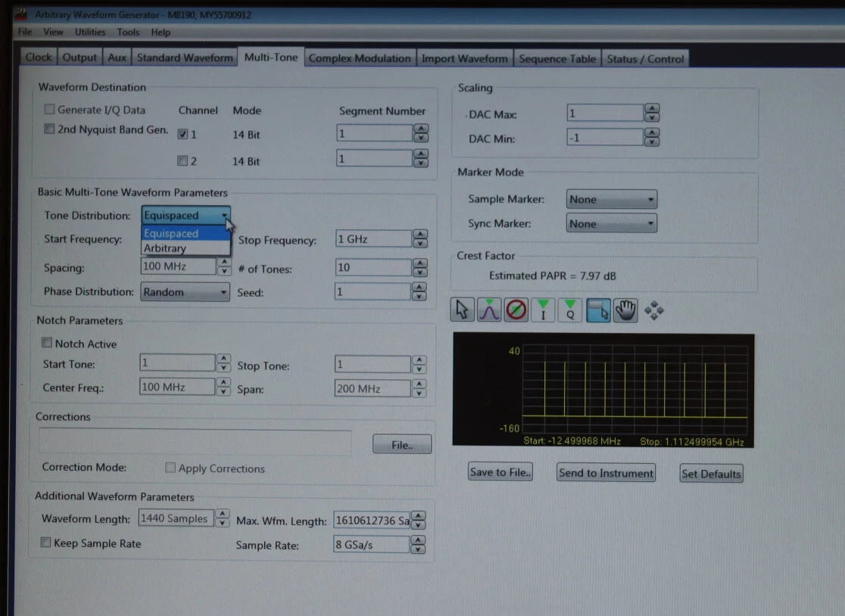Click the Sample Rate spinner arrows
845x616 pixels.
pyautogui.click(x=418, y=544)
